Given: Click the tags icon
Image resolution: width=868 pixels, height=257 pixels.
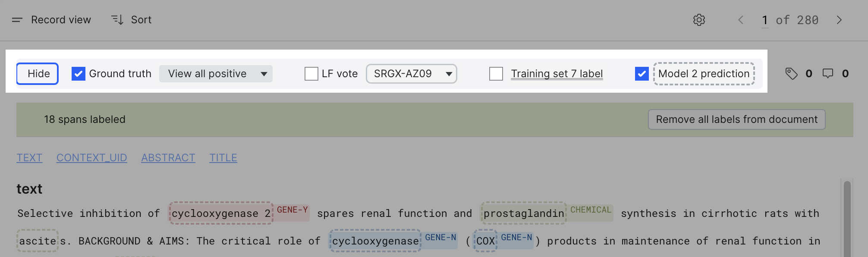Looking at the screenshot, I should point(791,74).
